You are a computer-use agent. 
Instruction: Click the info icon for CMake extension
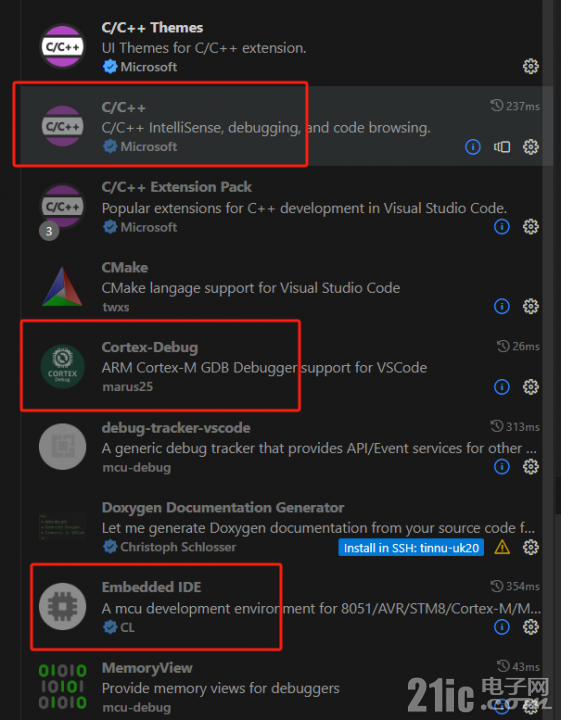click(x=502, y=306)
